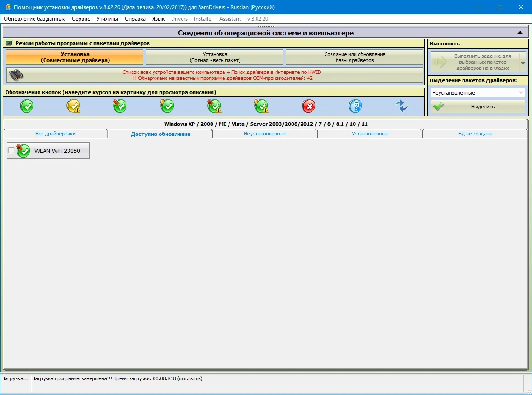Viewport: 532px width, 395px height.
Task: Click the green checkmark with lightbulb icon
Action: [167, 106]
